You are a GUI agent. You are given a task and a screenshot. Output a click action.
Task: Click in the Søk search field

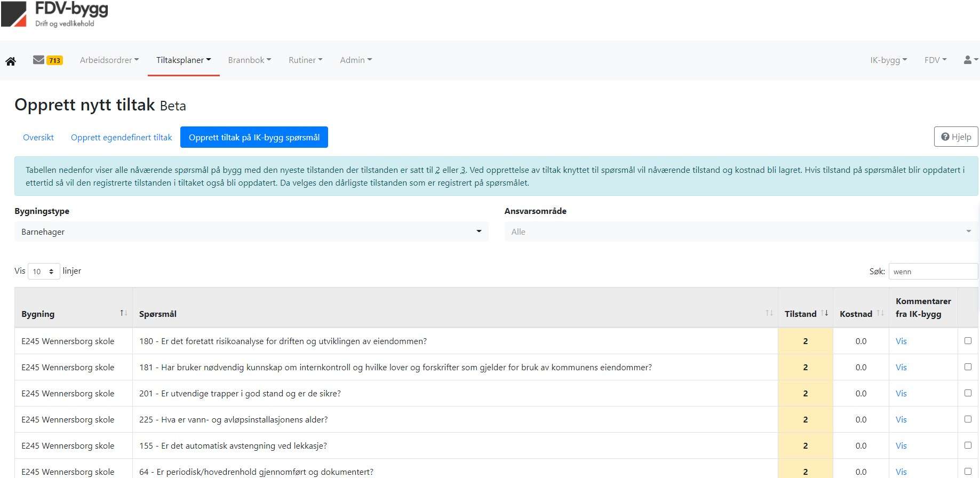932,272
